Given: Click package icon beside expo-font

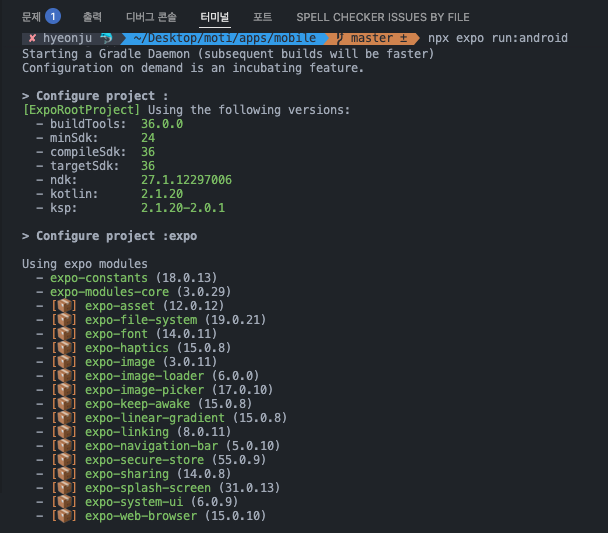Looking at the screenshot, I should pos(65,334).
